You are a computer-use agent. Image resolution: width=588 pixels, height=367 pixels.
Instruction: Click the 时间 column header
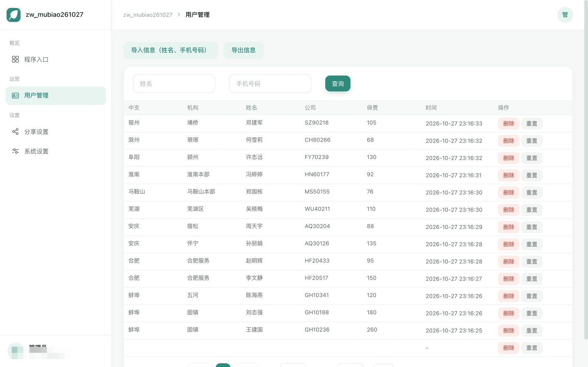[431, 108]
